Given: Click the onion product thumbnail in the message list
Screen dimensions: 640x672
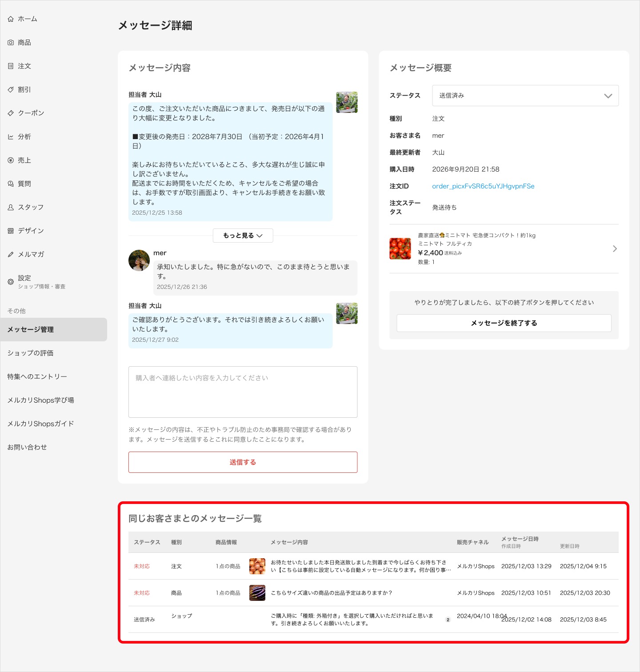Looking at the screenshot, I should (257, 566).
